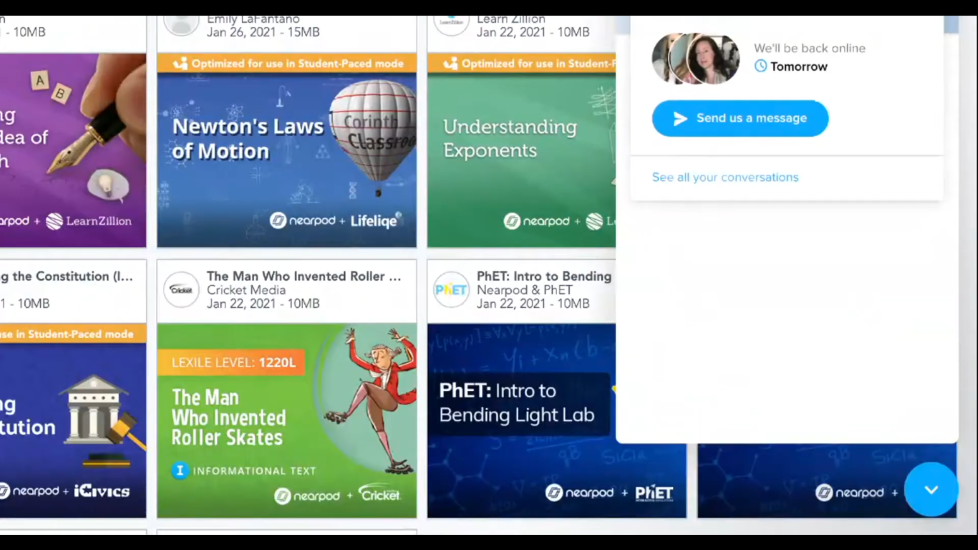Viewport: 978px width, 550px height.
Task: Click the Informational Text 'I' icon
Action: click(x=180, y=470)
